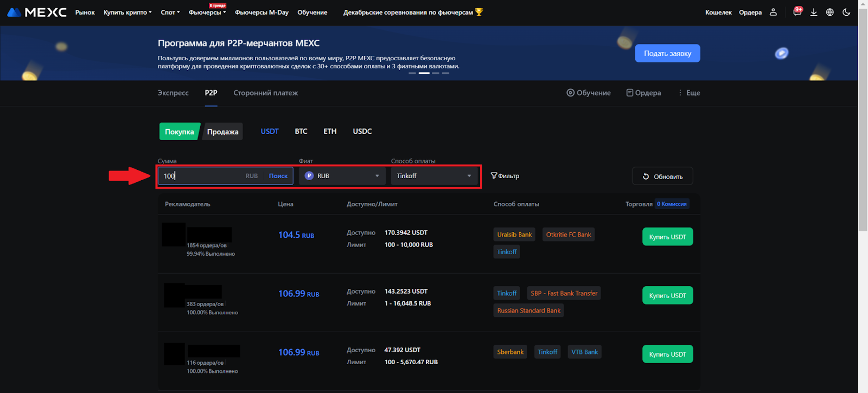Expand Купить крипто menu
The image size is (868, 393).
(127, 12)
